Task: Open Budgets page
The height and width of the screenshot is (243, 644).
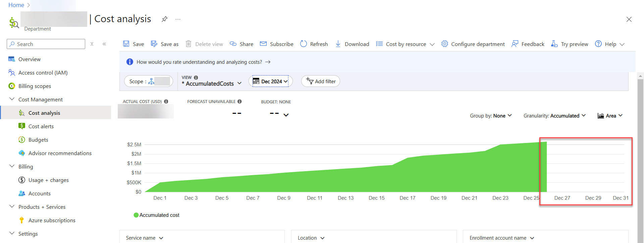Action: [38, 140]
